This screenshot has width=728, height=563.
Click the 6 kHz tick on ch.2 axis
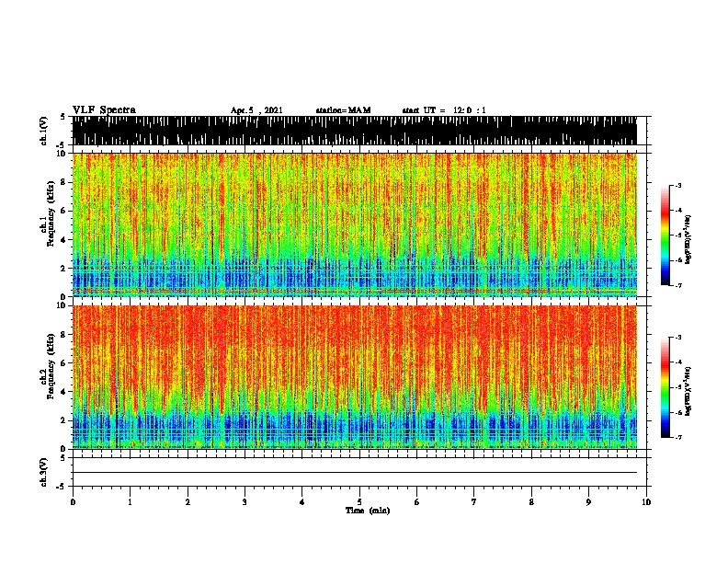(x=64, y=362)
